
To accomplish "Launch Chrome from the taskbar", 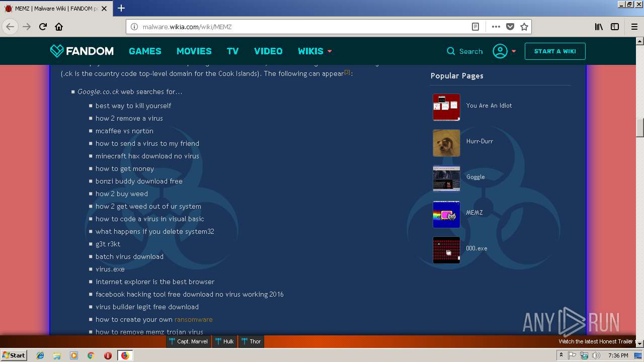I will coord(91,355).
